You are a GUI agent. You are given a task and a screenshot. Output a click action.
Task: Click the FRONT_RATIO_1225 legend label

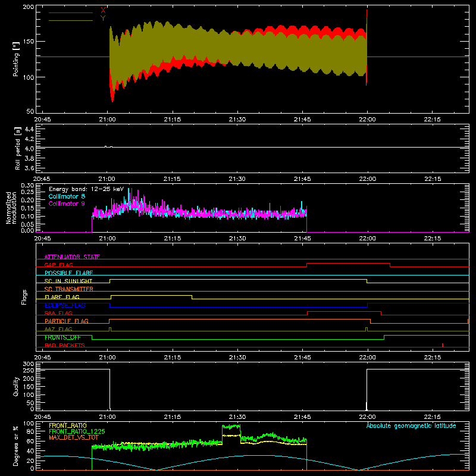pos(77,431)
